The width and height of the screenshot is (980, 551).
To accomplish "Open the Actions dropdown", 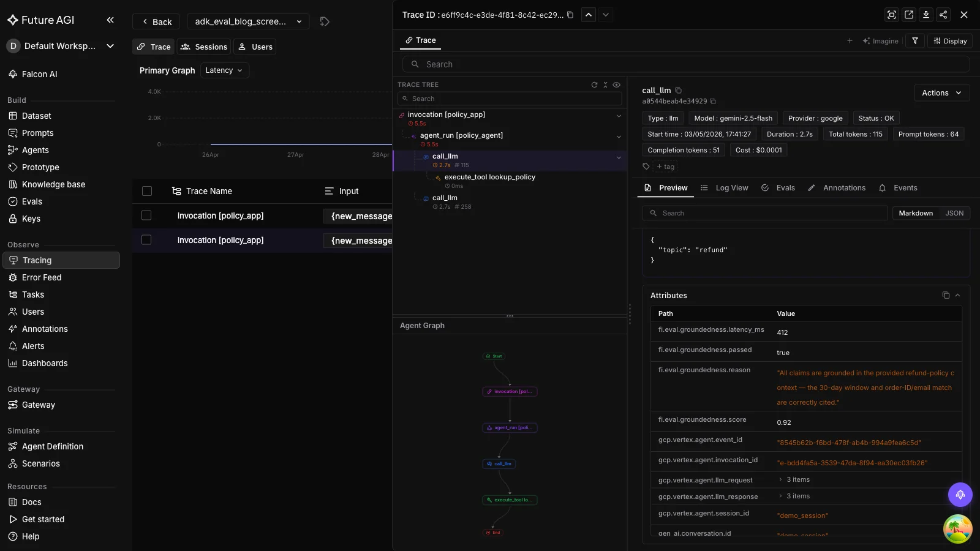I will [941, 93].
